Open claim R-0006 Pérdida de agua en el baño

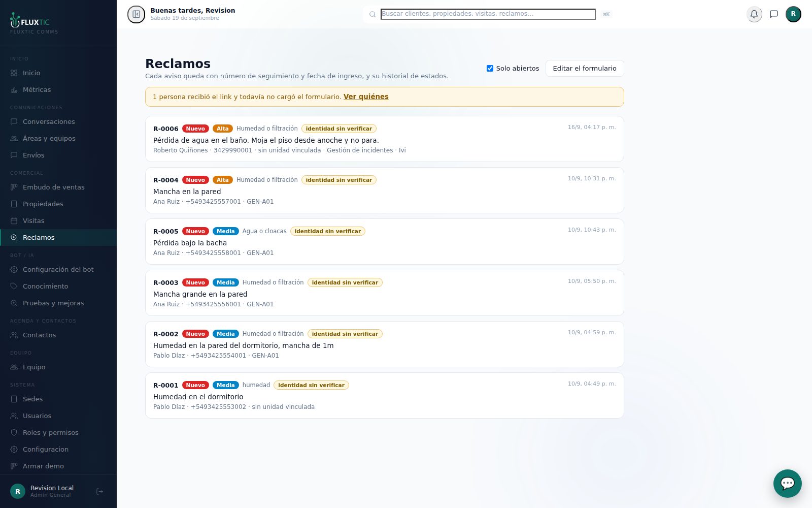(385, 139)
